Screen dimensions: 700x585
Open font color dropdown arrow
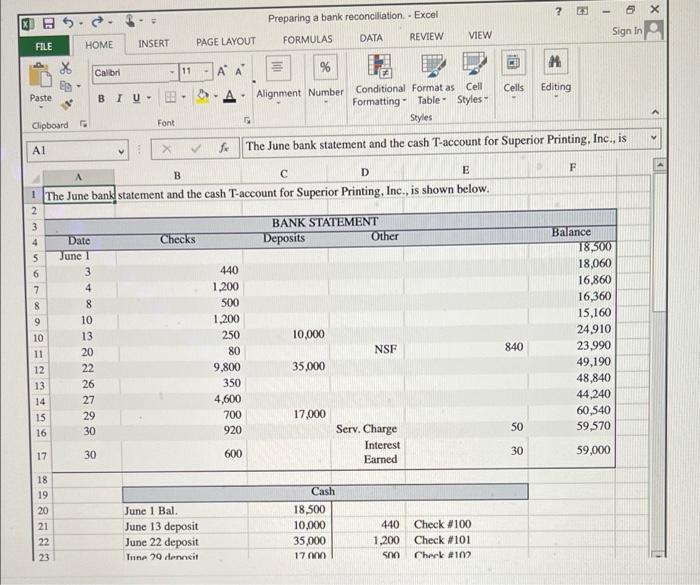tap(243, 96)
